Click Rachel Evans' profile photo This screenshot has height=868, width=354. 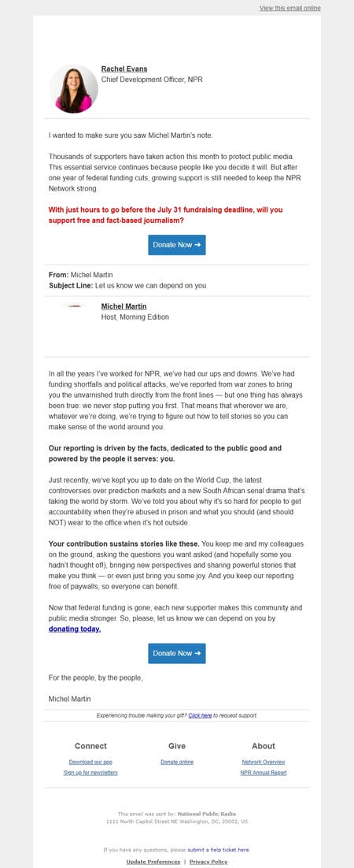coord(74,88)
